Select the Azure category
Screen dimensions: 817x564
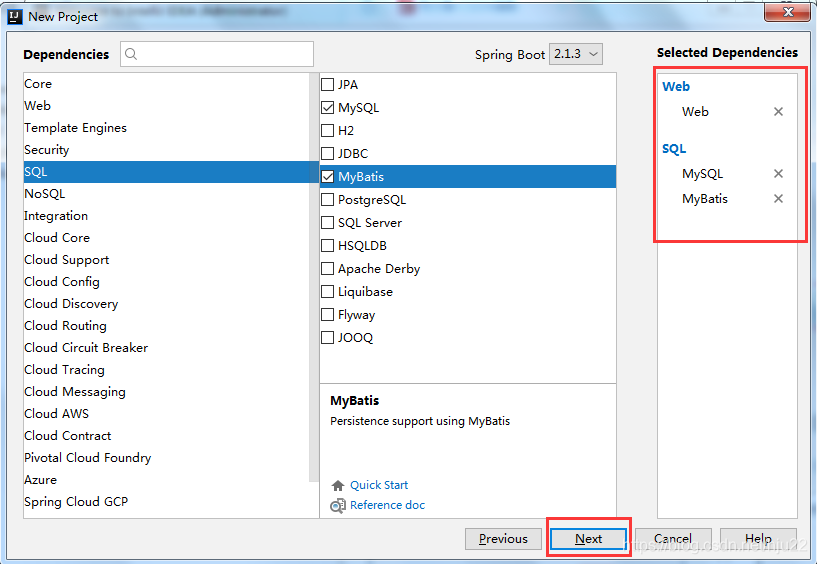click(167, 480)
